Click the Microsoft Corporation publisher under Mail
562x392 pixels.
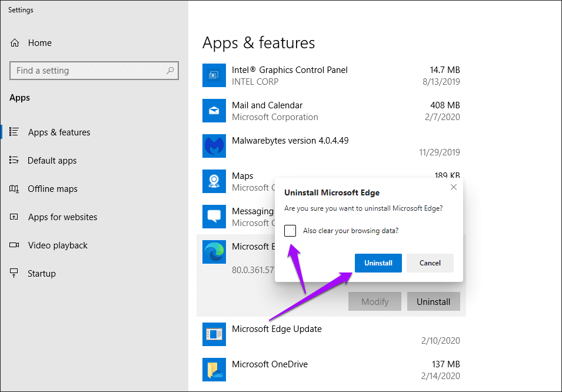[x=275, y=117]
